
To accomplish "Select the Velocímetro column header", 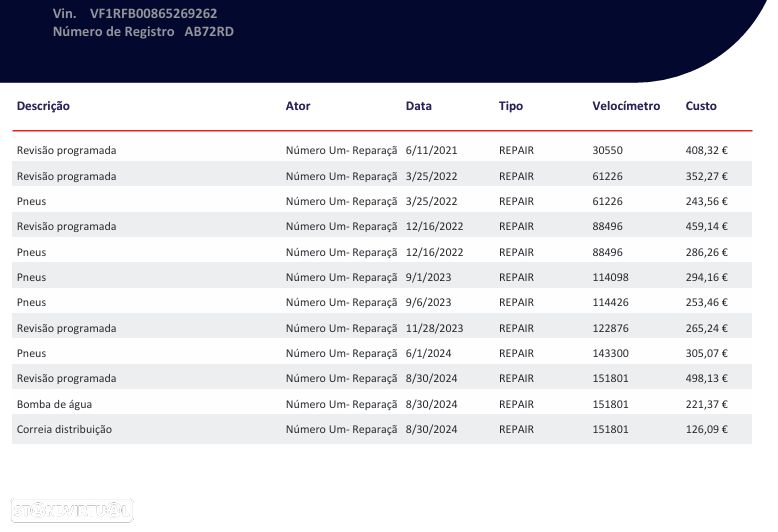I will [626, 106].
